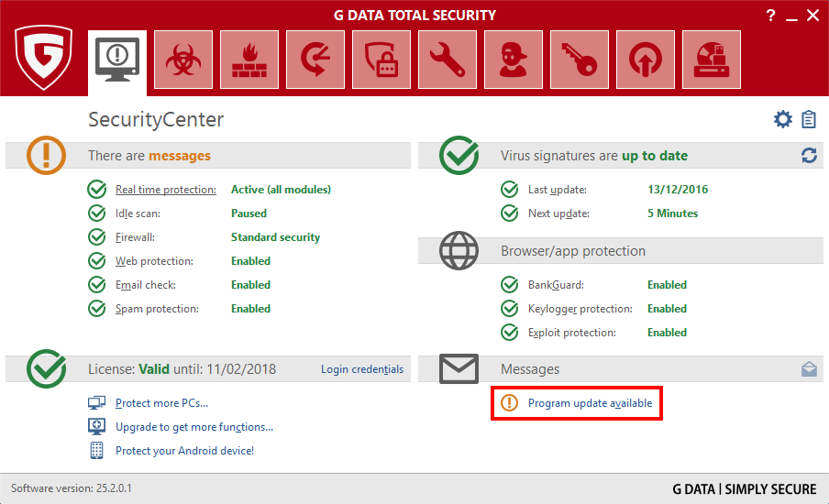Click the green checkmark beside License
Image resolution: width=829 pixels, height=504 pixels.
(47, 368)
